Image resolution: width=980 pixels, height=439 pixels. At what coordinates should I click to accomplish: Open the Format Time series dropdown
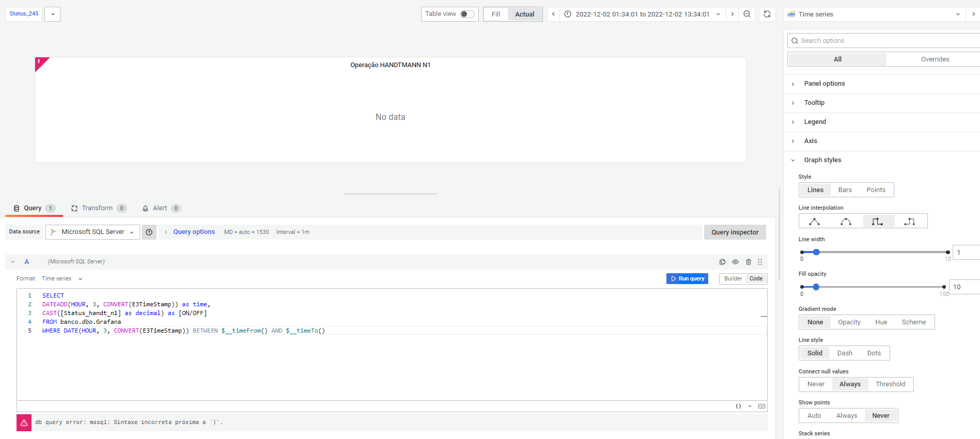[x=62, y=279]
